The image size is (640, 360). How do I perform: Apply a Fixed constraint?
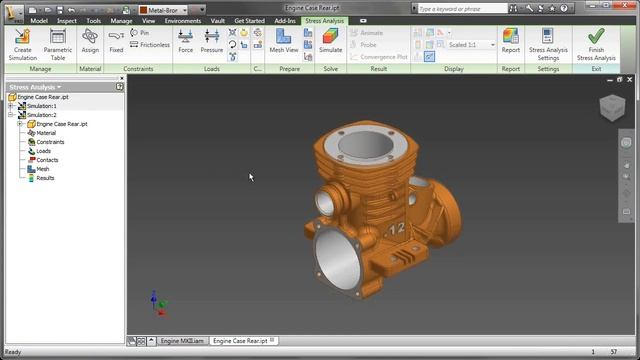click(116, 41)
